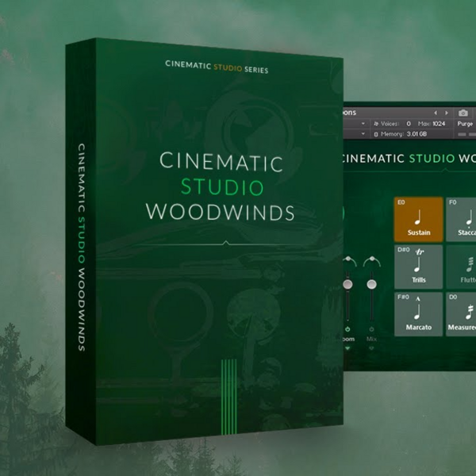Click the Mix mic volume slider handle
Screen dimensions: 476x476
click(x=371, y=284)
